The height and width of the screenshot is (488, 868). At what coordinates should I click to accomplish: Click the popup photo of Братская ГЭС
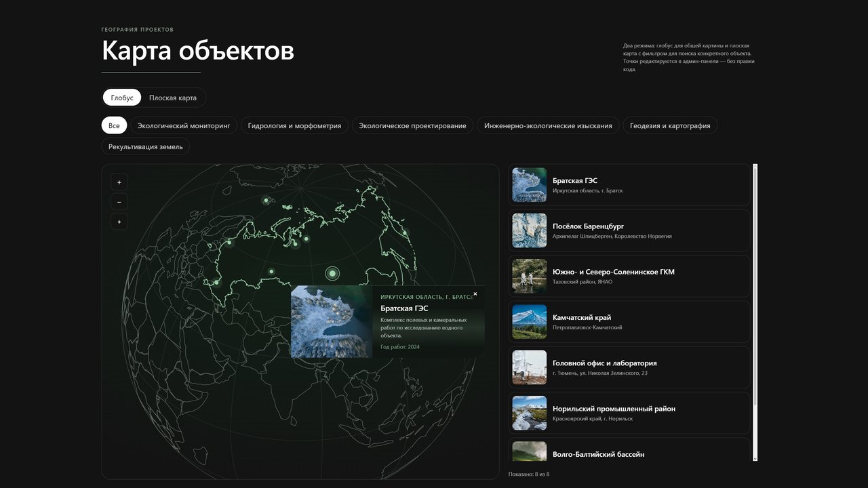[332, 321]
